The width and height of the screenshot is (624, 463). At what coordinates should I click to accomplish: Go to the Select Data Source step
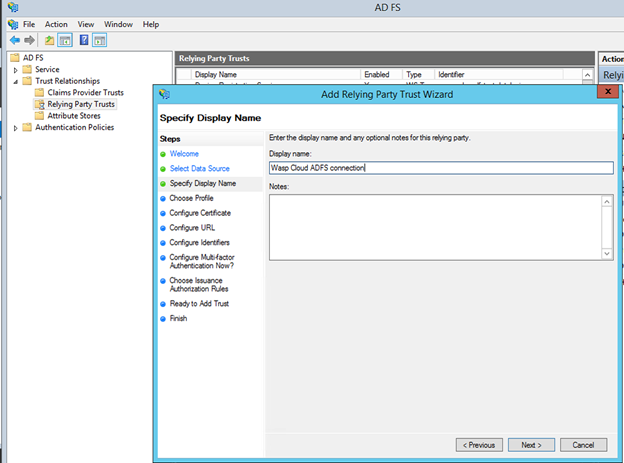199,169
